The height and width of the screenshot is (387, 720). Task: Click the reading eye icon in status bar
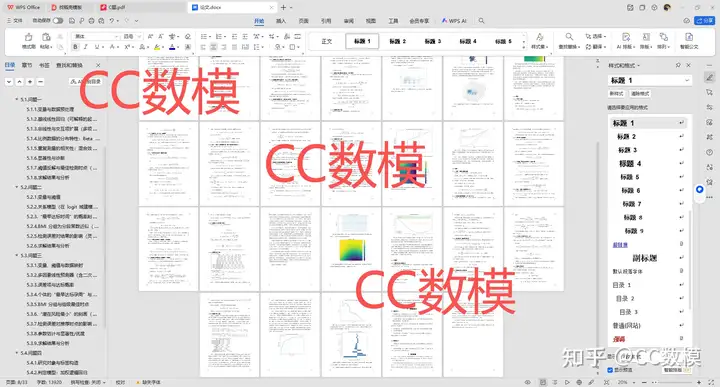click(528, 382)
